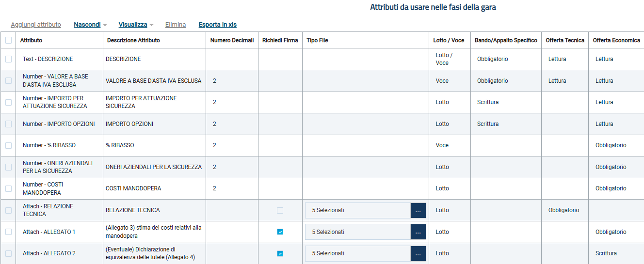
Task: Click the Elimina link
Action: click(176, 25)
